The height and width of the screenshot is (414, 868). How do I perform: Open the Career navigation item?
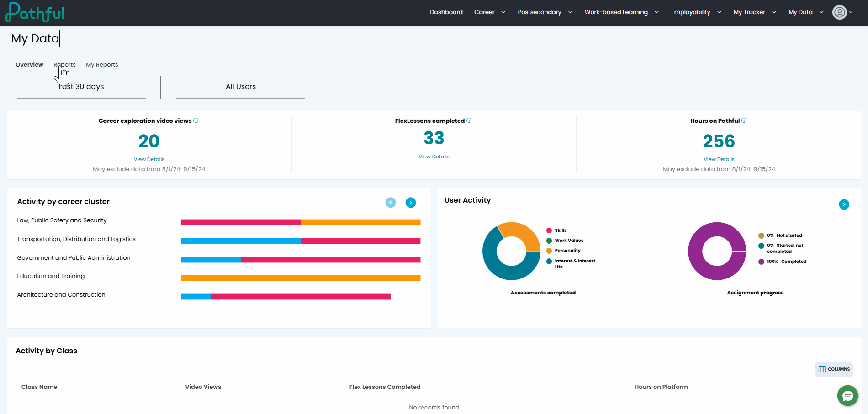[x=484, y=12]
